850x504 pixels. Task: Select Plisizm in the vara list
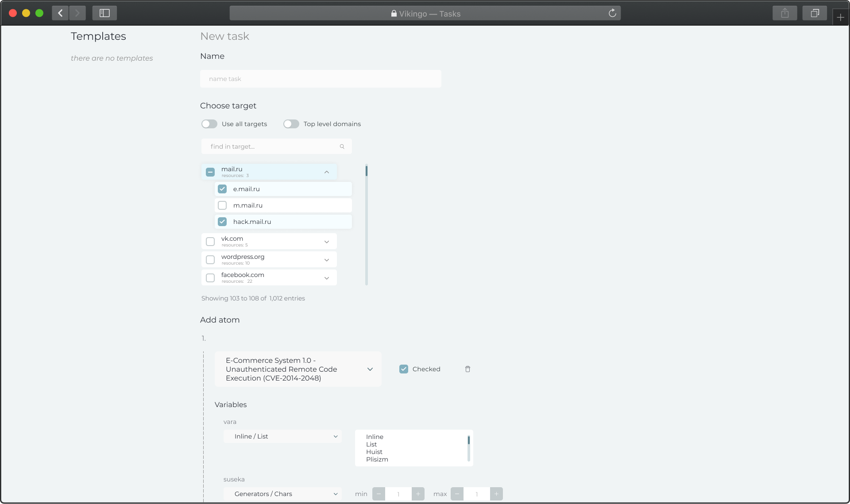pos(377,459)
